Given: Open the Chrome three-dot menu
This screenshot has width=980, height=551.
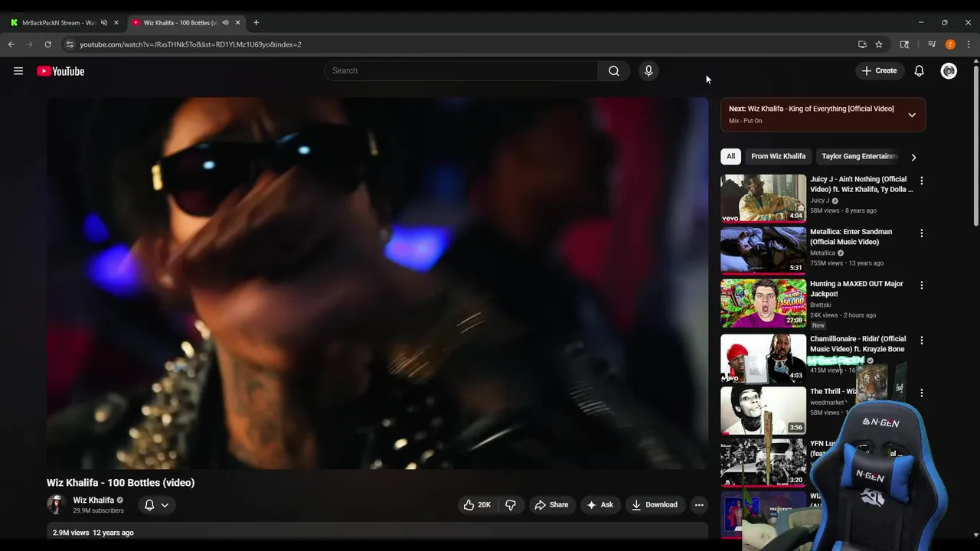Looking at the screenshot, I should tap(969, 44).
